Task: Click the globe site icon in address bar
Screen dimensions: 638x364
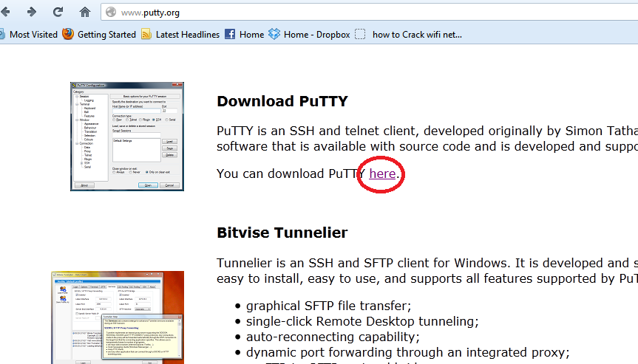Action: [x=111, y=13]
